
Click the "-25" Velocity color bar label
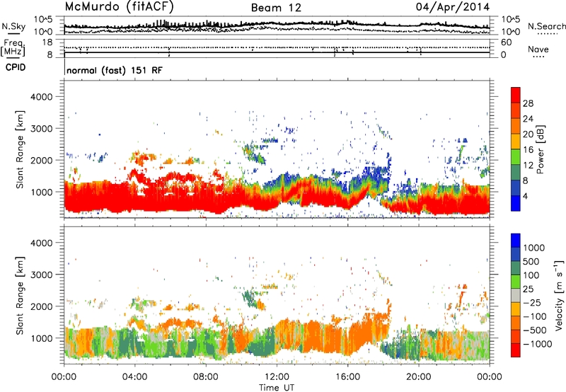(x=532, y=303)
